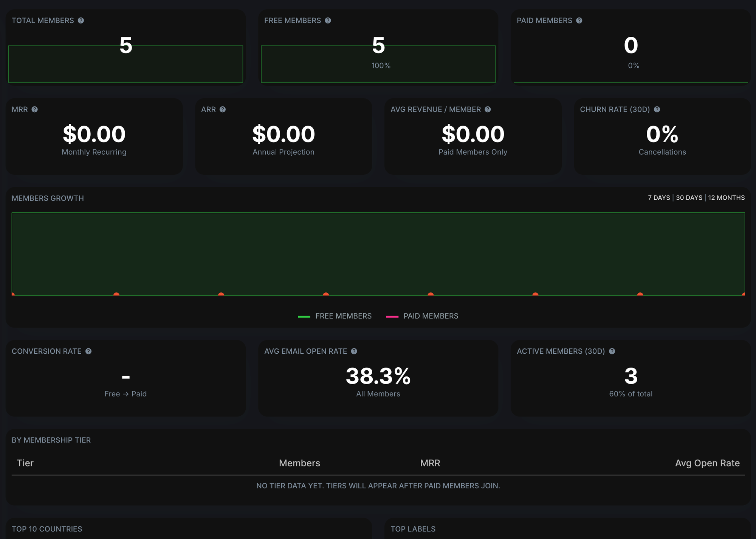Click the Avg Open Rate column header
Screen dimensions: 756x539
(x=707, y=463)
